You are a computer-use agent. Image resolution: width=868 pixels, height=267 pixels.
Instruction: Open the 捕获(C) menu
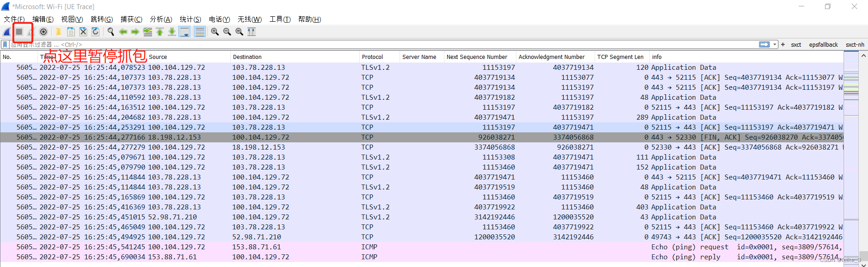pos(131,19)
